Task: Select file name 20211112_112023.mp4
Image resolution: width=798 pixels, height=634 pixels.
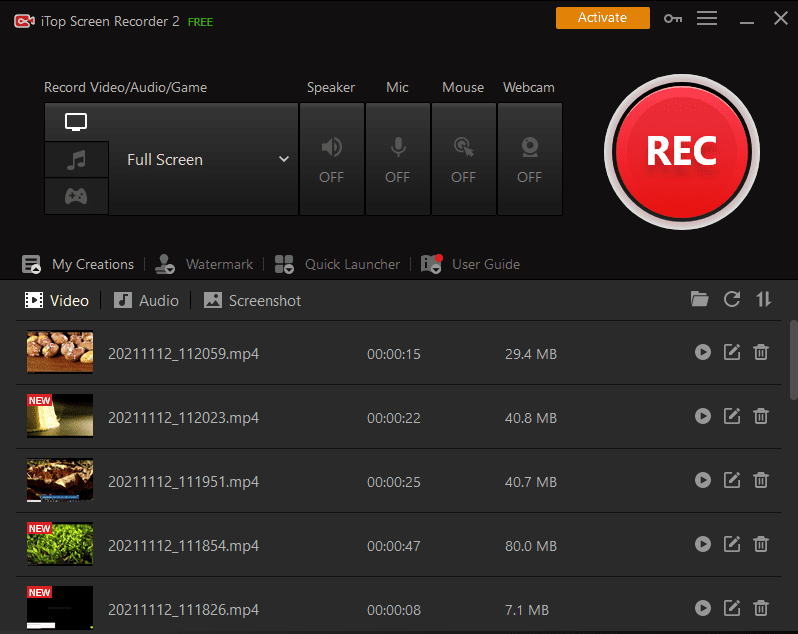Action: 183,418
